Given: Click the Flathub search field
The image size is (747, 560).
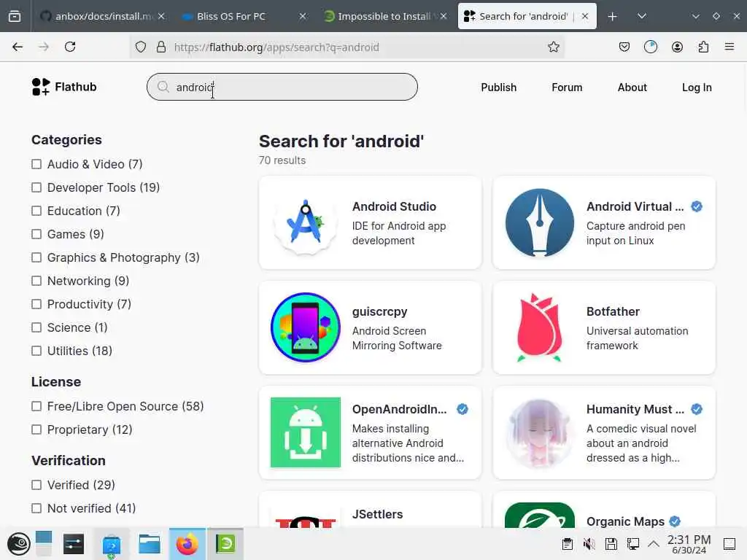Looking at the screenshot, I should click(x=282, y=87).
